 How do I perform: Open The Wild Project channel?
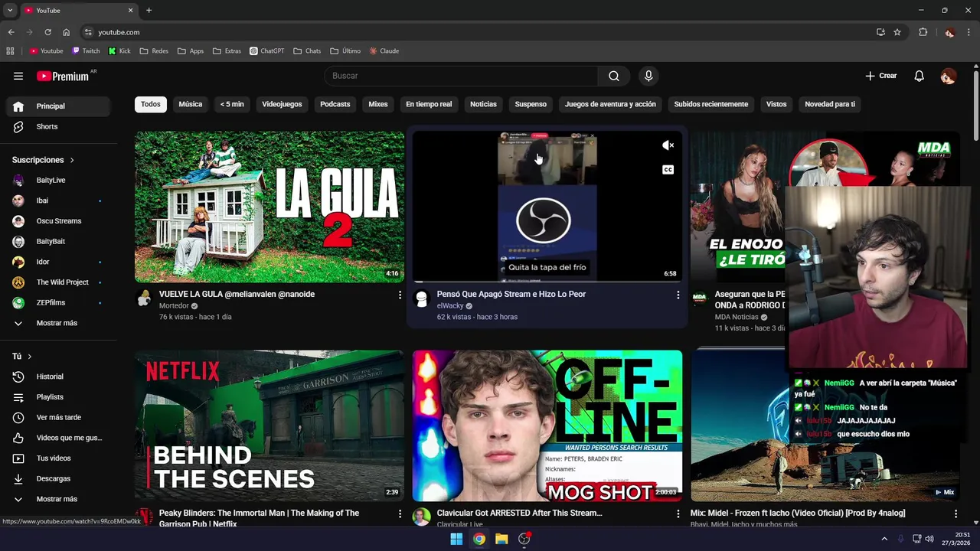click(x=58, y=282)
